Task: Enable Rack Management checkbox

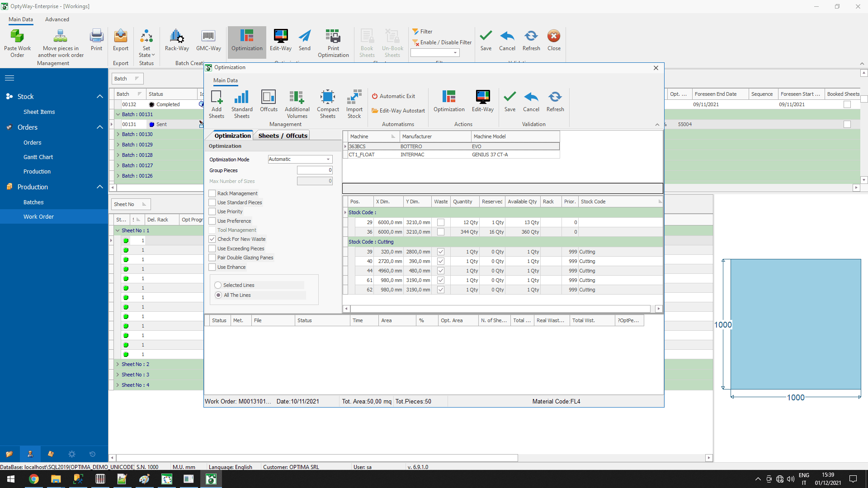Action: (x=212, y=193)
